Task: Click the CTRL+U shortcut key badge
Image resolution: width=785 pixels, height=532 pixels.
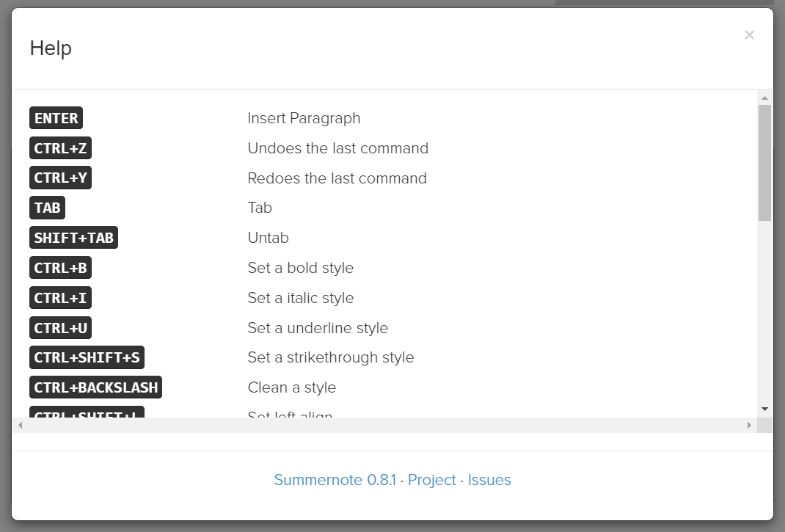Action: click(60, 328)
